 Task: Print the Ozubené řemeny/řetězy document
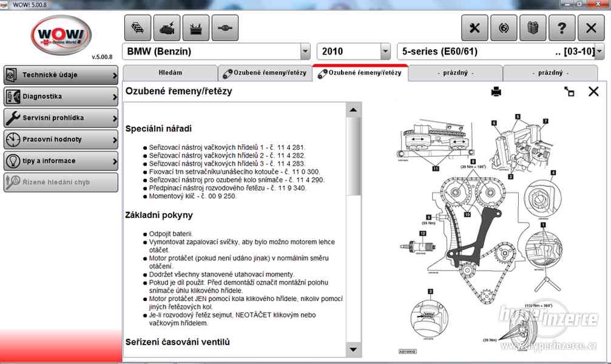click(x=496, y=92)
